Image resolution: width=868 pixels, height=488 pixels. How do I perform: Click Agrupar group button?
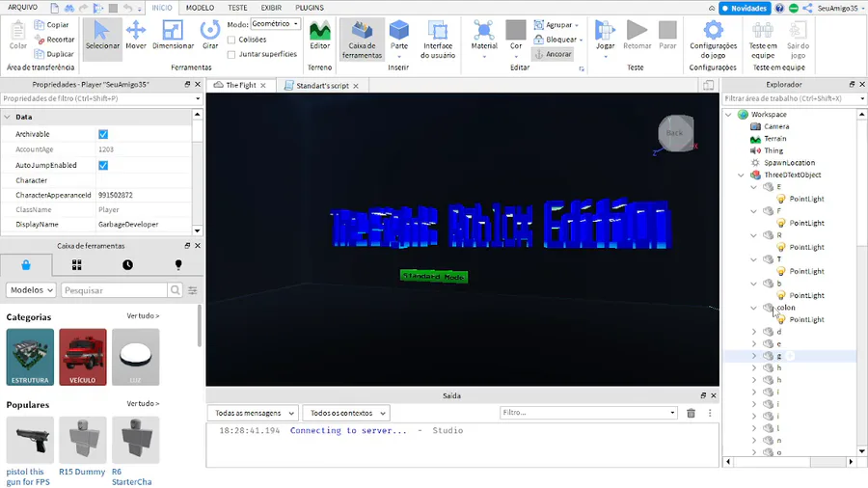click(556, 25)
